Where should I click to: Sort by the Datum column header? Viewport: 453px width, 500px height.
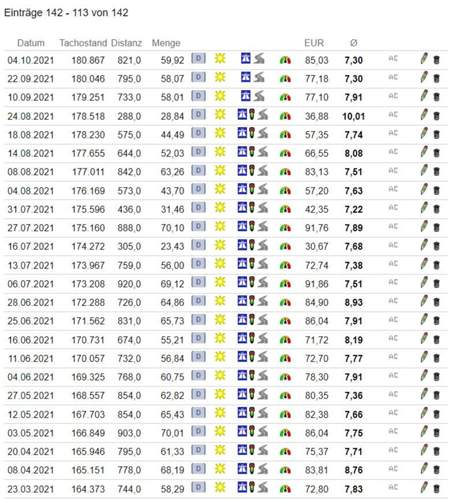point(31,43)
